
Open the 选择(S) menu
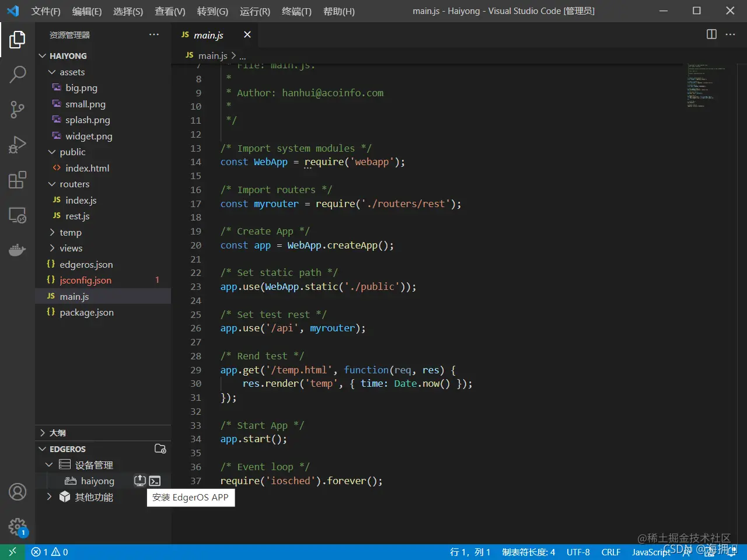128,11
